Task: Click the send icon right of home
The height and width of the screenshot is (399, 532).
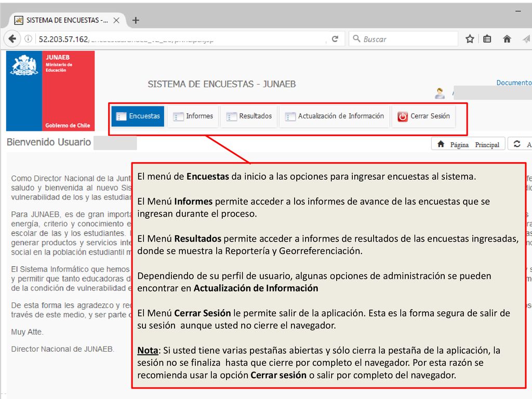Action: coord(527,39)
